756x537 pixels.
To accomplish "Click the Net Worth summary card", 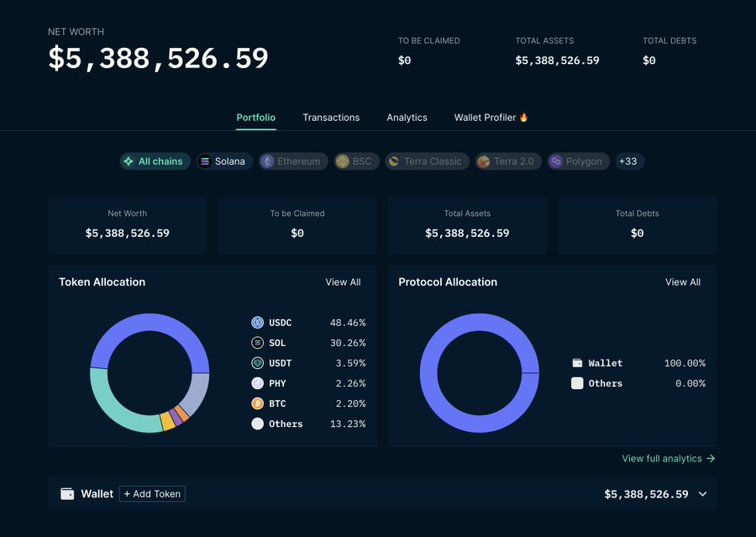I will (x=128, y=225).
